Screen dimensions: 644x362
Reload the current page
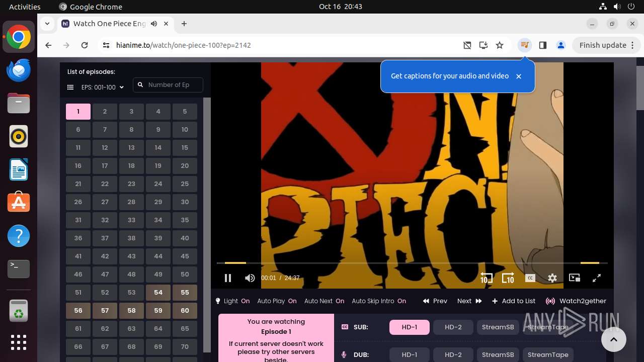[85, 45]
